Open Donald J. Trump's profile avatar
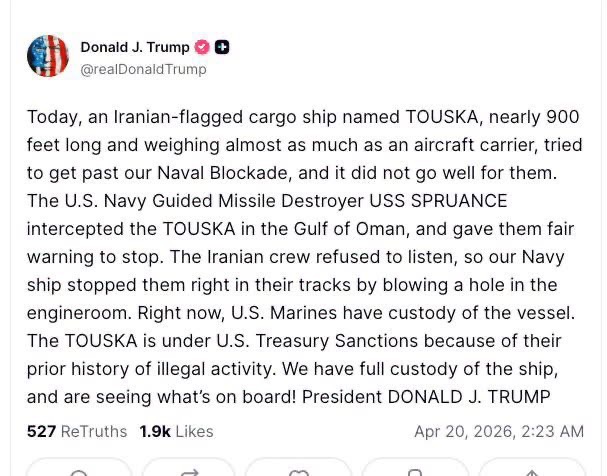This screenshot has width=607, height=476. coord(48,56)
